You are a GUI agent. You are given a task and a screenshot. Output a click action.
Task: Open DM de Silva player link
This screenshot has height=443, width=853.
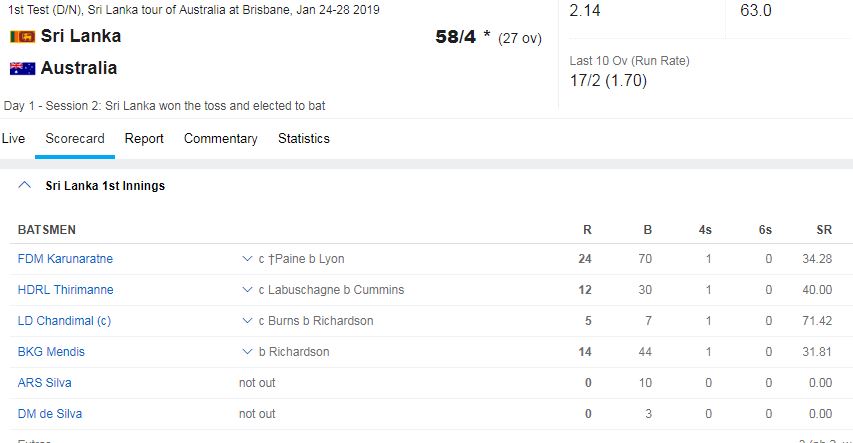click(x=50, y=414)
